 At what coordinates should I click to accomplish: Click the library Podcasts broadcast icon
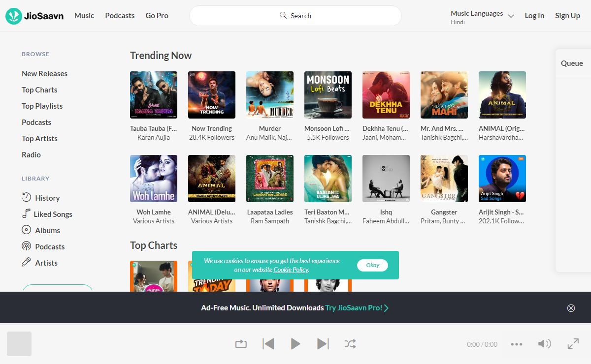tap(27, 246)
